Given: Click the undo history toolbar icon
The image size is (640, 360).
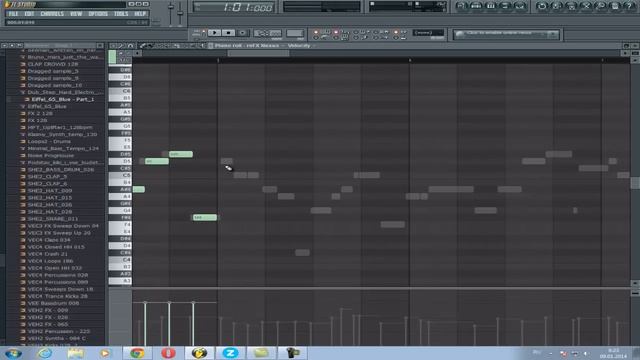Looking at the screenshot, I should (x=542, y=6).
